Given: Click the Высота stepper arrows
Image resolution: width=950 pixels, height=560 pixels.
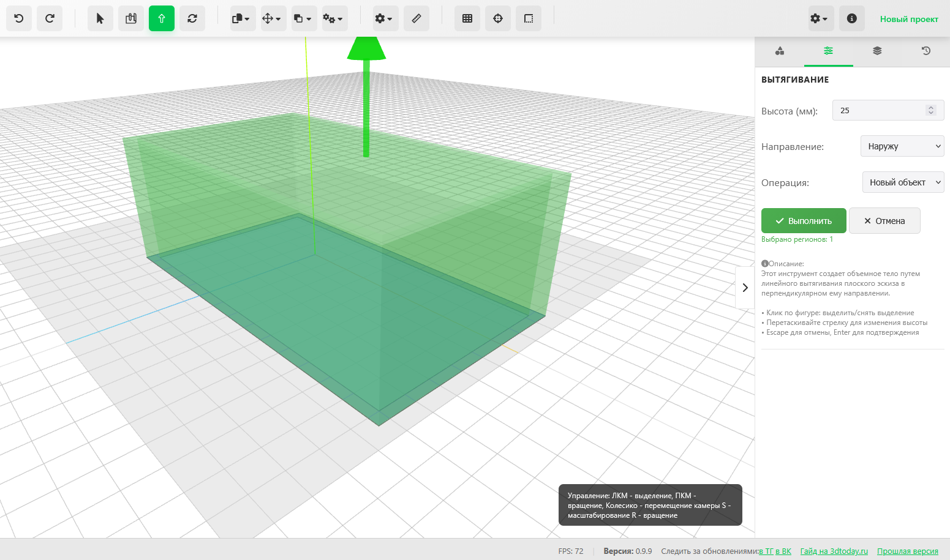Looking at the screenshot, I should tap(931, 110).
